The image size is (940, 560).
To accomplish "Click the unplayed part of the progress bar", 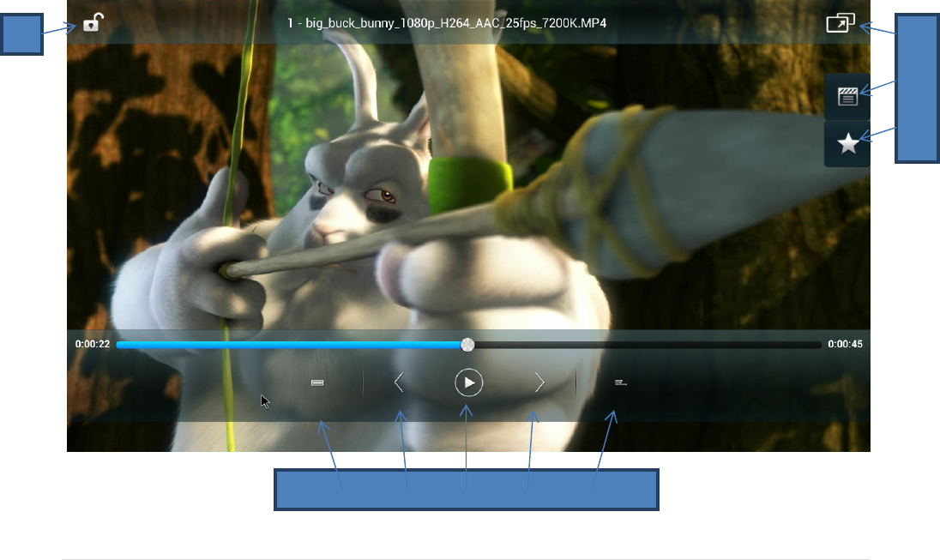I will pyautogui.click(x=648, y=346).
